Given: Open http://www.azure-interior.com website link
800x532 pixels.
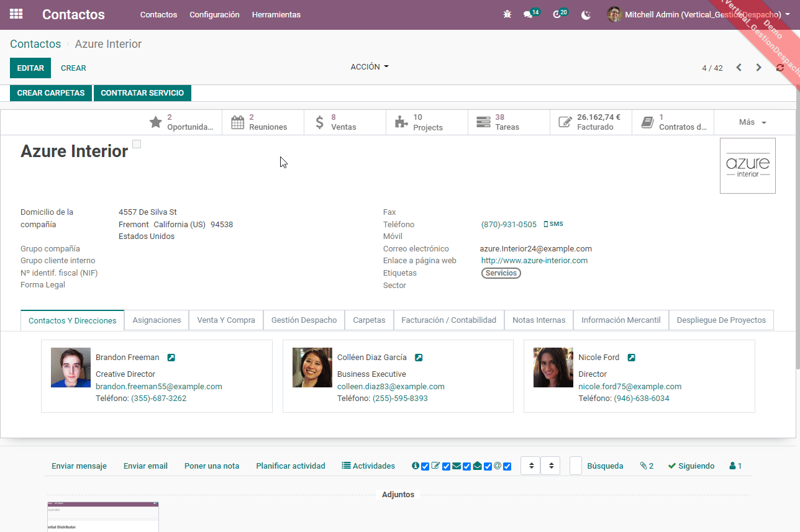Looking at the screenshot, I should (x=534, y=261).
